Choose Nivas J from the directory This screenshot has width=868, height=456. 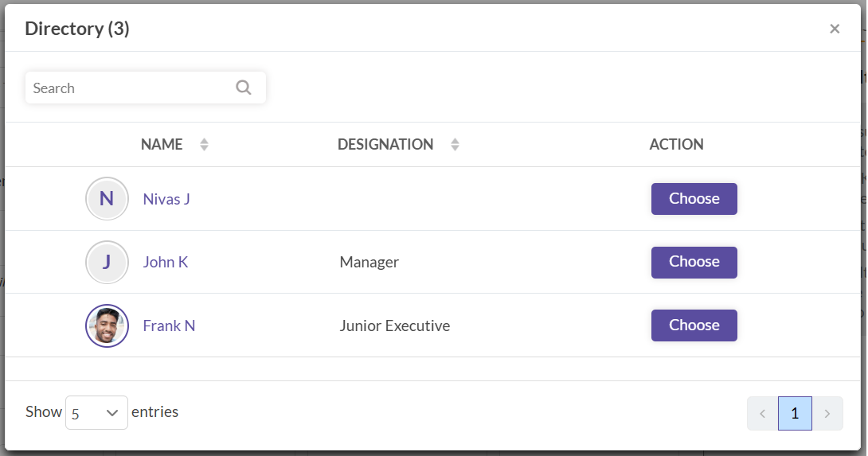click(694, 199)
